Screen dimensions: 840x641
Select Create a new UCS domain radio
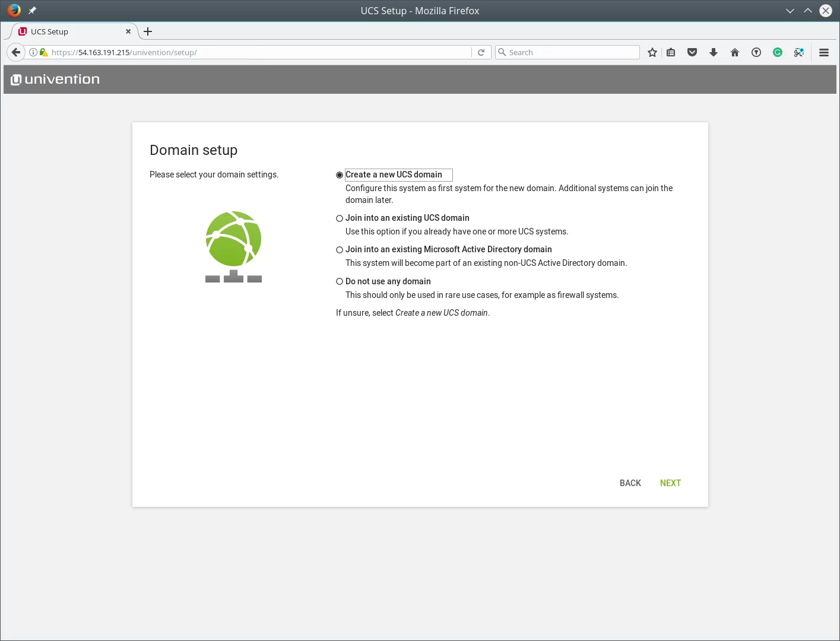[x=340, y=175]
